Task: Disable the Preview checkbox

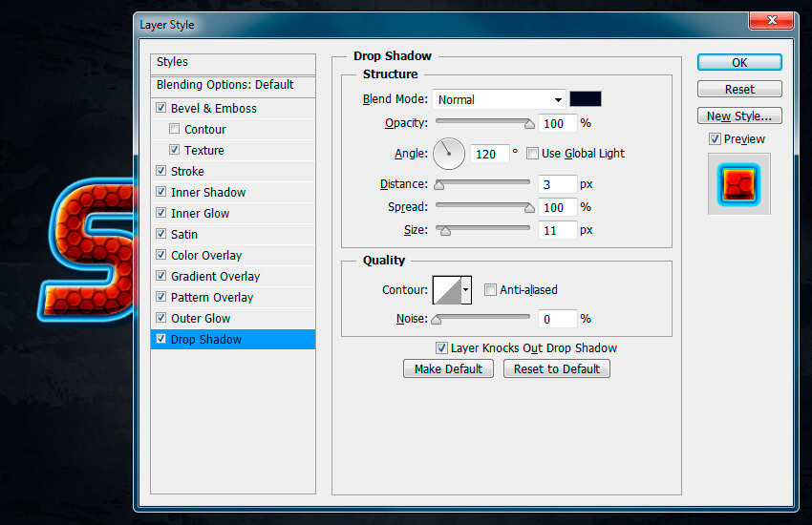Action: 715,139
